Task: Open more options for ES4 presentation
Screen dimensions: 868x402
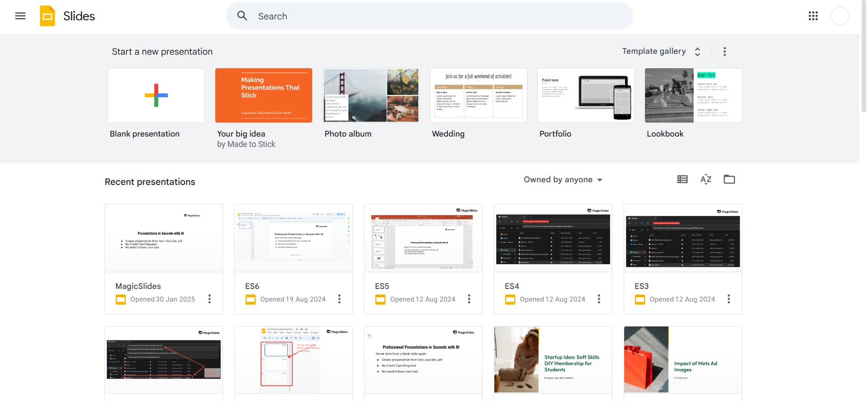Action: coord(599,299)
